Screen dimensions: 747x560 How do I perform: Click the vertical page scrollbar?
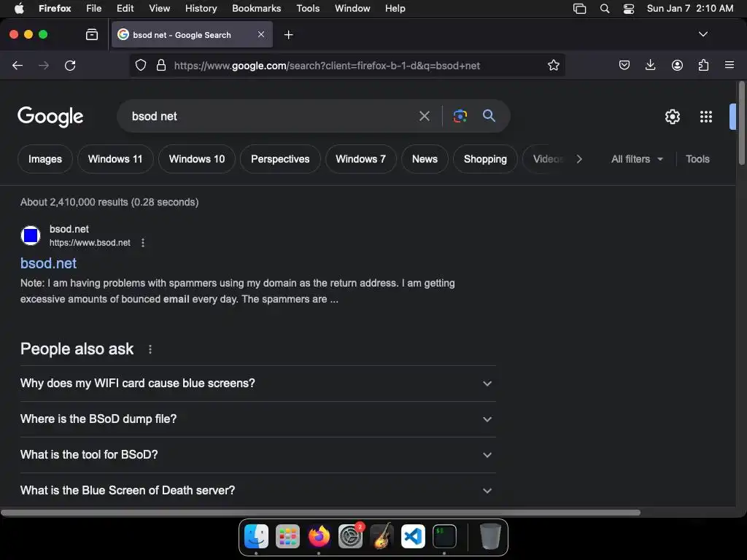(742, 124)
